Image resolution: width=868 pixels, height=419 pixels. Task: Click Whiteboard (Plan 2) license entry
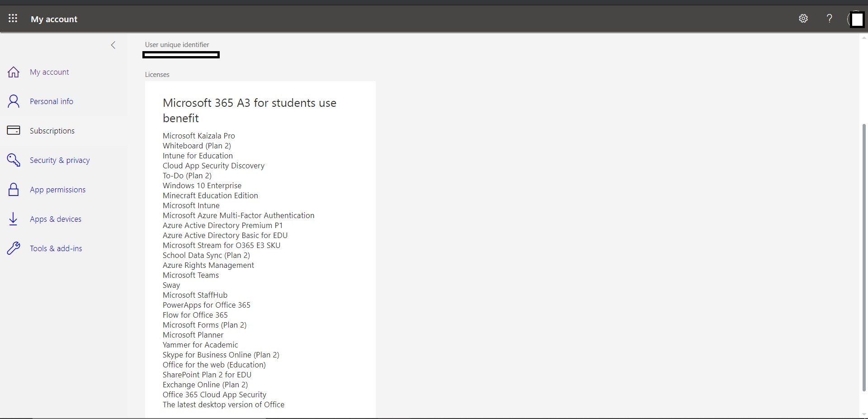coord(197,146)
